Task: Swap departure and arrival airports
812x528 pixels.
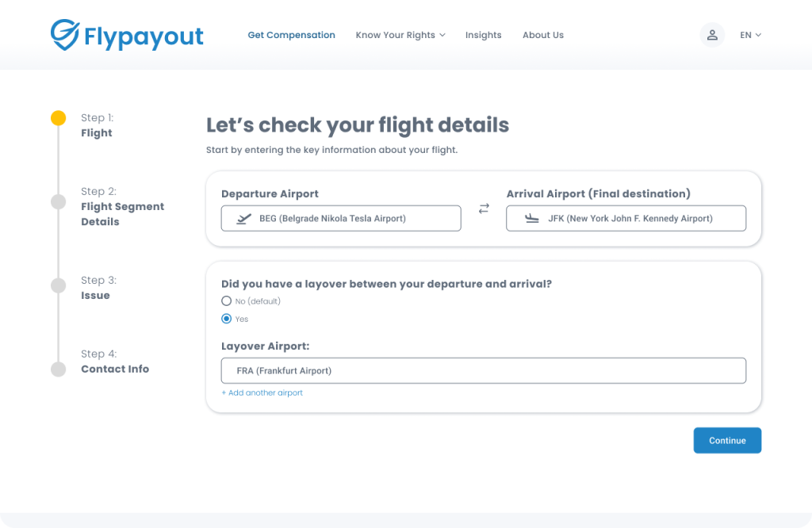Action: 484,209
